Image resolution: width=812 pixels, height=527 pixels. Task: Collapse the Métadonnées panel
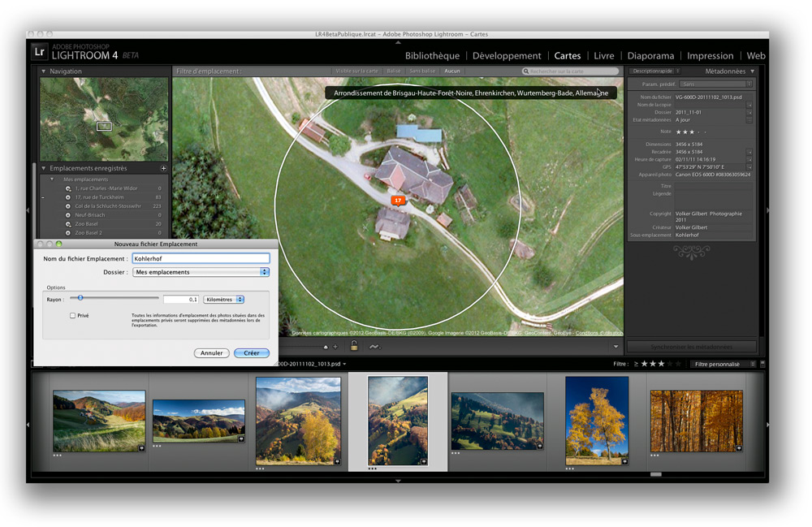753,71
